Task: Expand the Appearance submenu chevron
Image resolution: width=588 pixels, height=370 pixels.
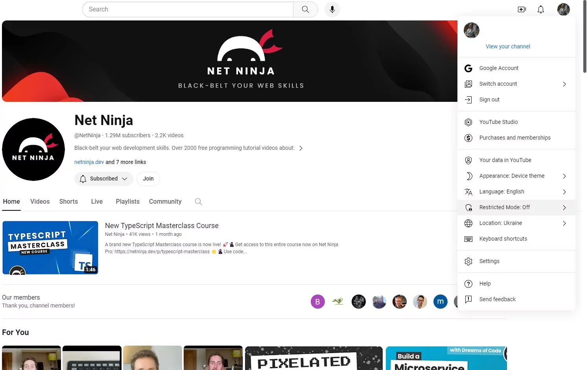Action: [564, 176]
